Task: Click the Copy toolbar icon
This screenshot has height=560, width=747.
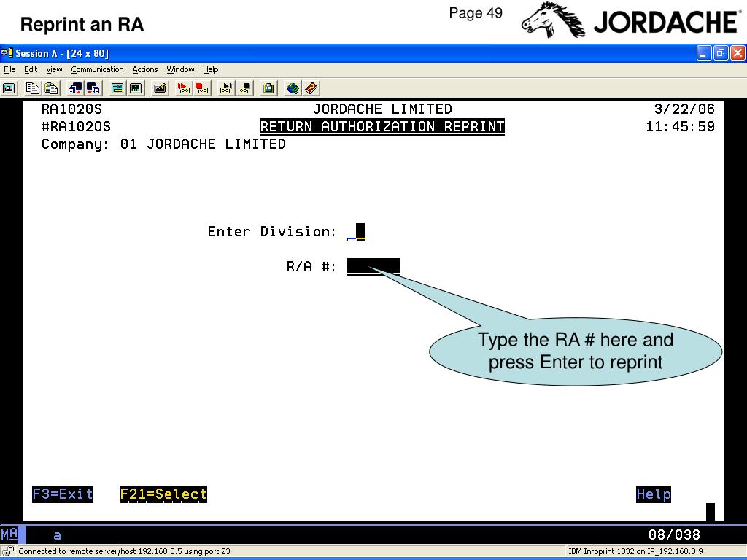Action: (x=32, y=88)
